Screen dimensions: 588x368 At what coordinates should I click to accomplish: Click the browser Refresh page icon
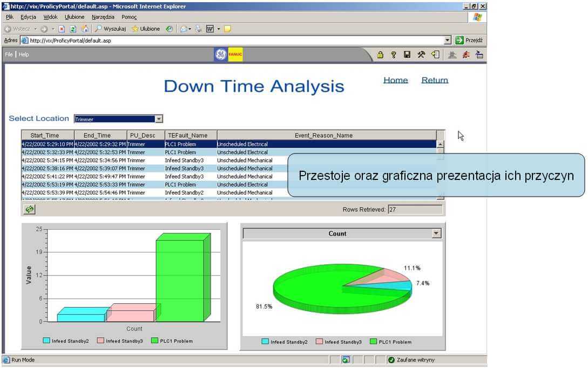pyautogui.click(x=73, y=29)
